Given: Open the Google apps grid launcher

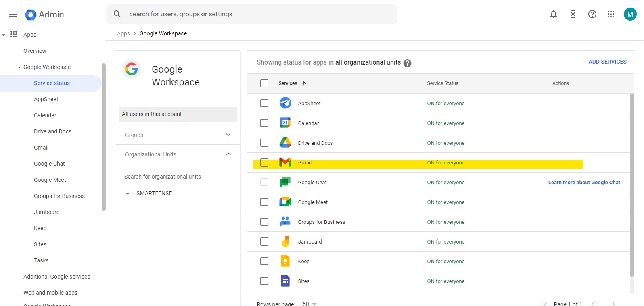Looking at the screenshot, I should [x=611, y=14].
